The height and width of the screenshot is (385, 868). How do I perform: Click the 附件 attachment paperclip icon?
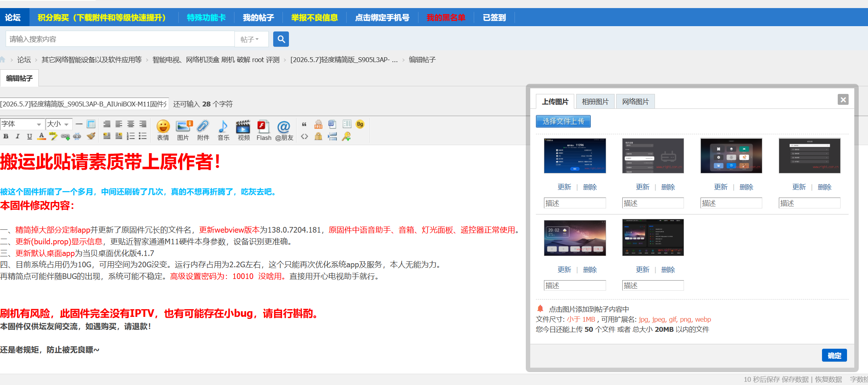coord(203,130)
